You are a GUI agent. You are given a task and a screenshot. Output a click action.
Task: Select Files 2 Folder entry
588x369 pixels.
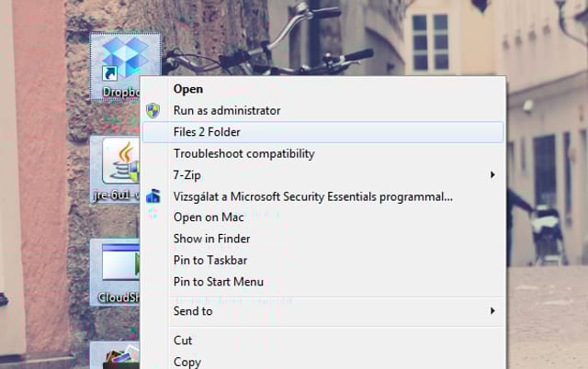click(x=322, y=132)
